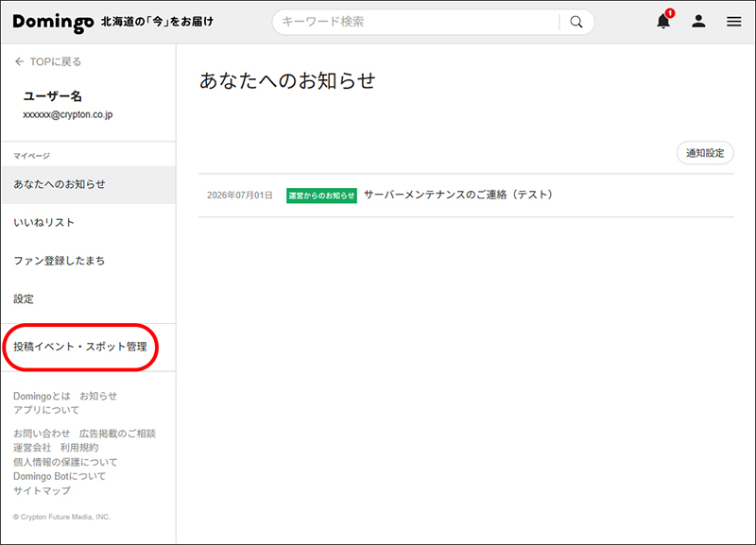Open 利用規約 footer link
Viewport: 756px width, 545px height.
click(79, 448)
